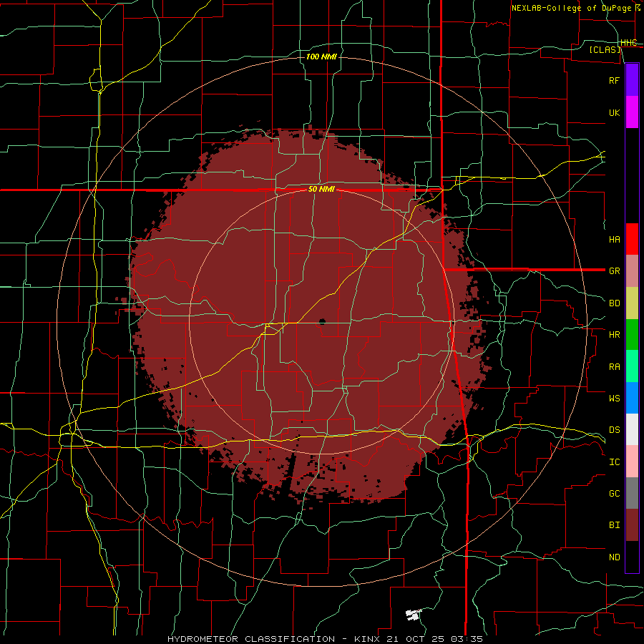Select the "HR" legend label
Viewport: 644px width, 644px height.
coord(614,335)
